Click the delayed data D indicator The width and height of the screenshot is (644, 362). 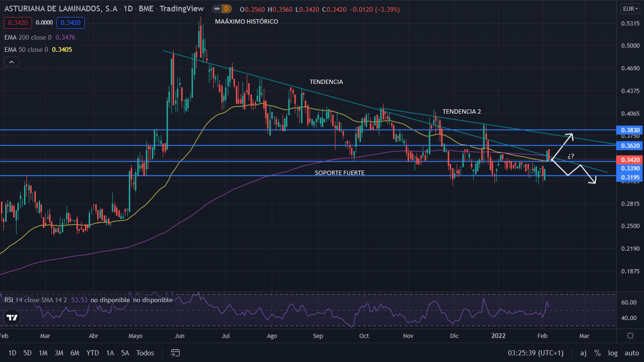coord(226,9)
